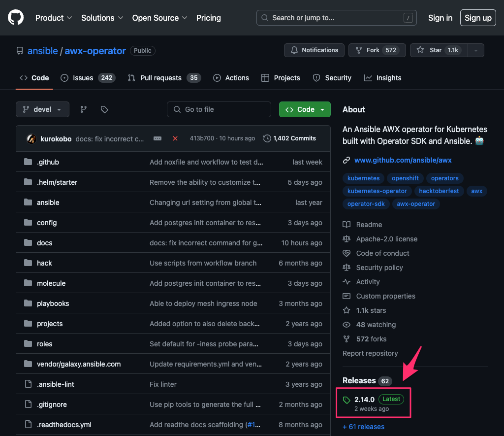Image resolution: width=504 pixels, height=436 pixels.
Task: Click the scale icon beside Apache-2.0 license
Action: point(346,239)
